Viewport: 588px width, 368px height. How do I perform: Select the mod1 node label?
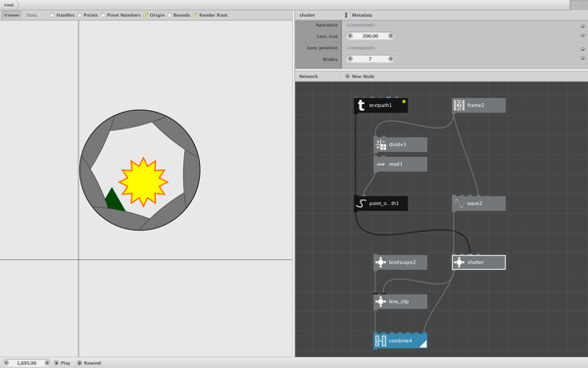tap(395, 164)
